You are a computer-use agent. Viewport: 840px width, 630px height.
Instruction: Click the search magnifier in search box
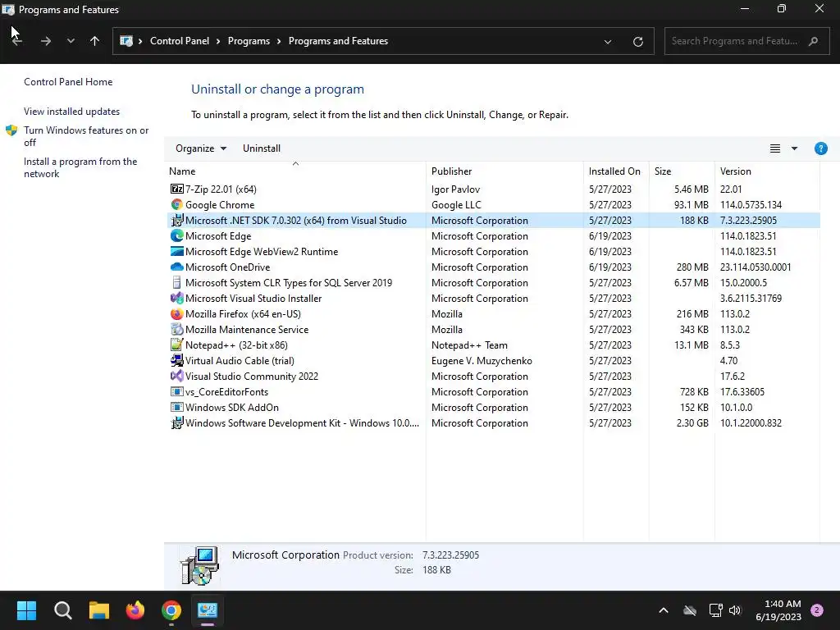813,41
